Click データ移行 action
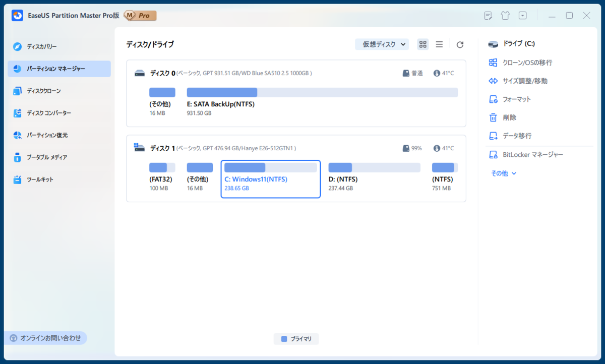Viewport: 605px width, 364px height. pos(510,136)
